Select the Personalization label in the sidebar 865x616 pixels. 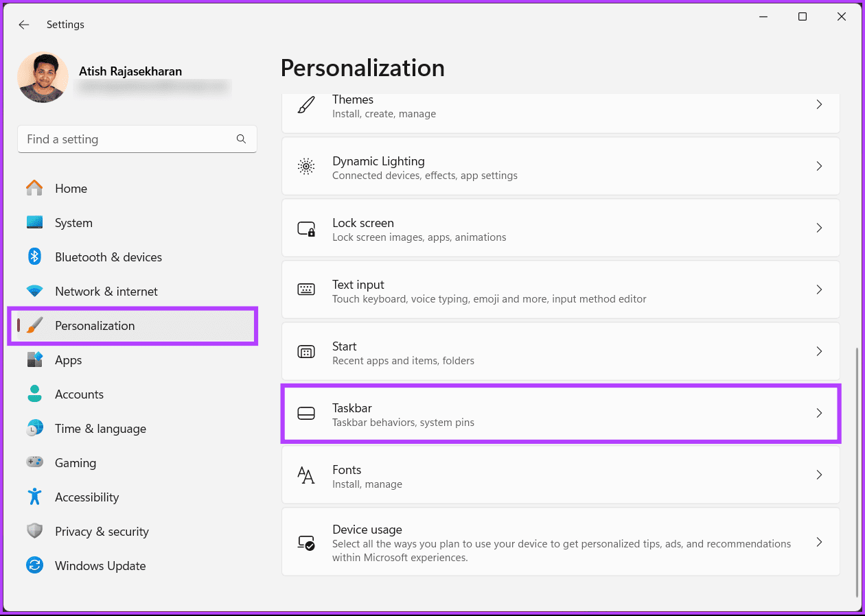tap(95, 326)
